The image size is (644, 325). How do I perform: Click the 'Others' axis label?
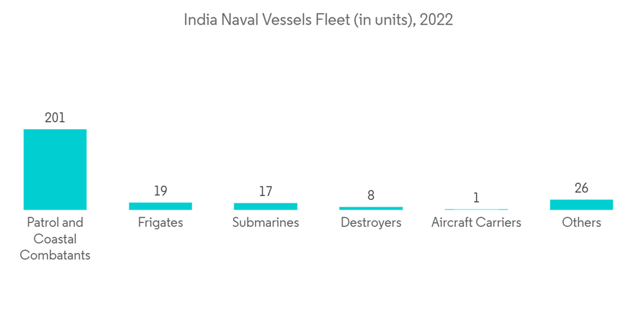pos(582,223)
